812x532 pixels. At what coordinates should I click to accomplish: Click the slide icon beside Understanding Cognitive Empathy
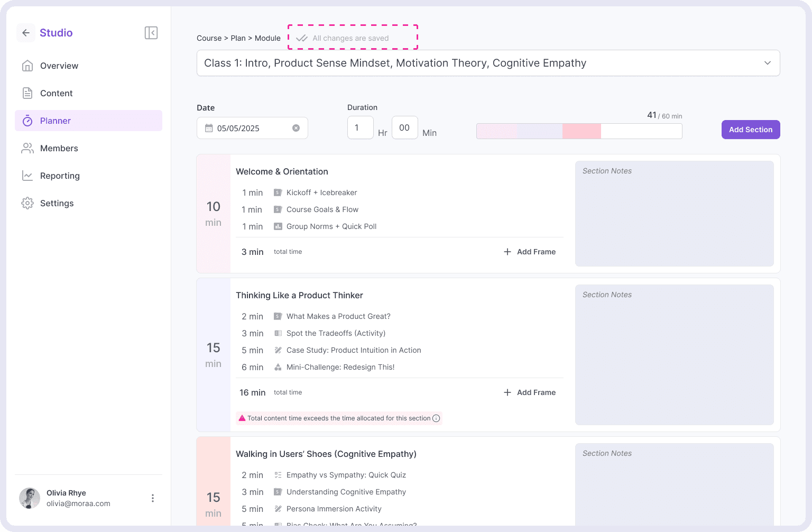coord(278,492)
